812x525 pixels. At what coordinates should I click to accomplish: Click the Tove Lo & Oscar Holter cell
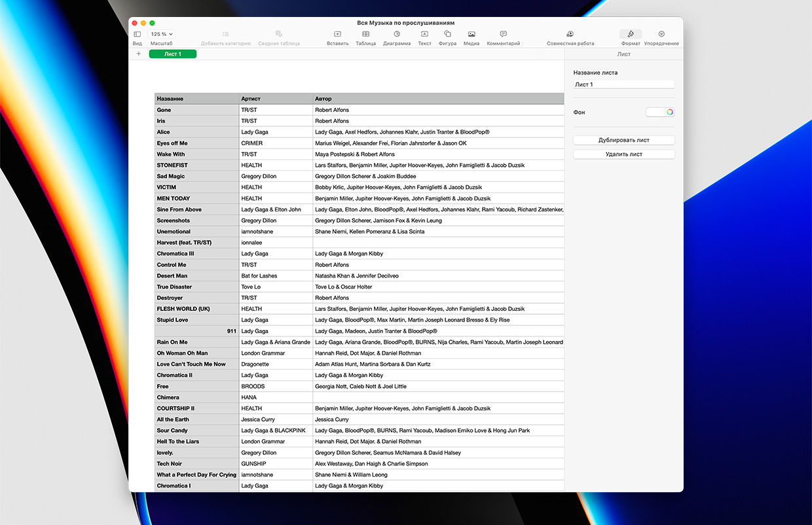(x=438, y=287)
